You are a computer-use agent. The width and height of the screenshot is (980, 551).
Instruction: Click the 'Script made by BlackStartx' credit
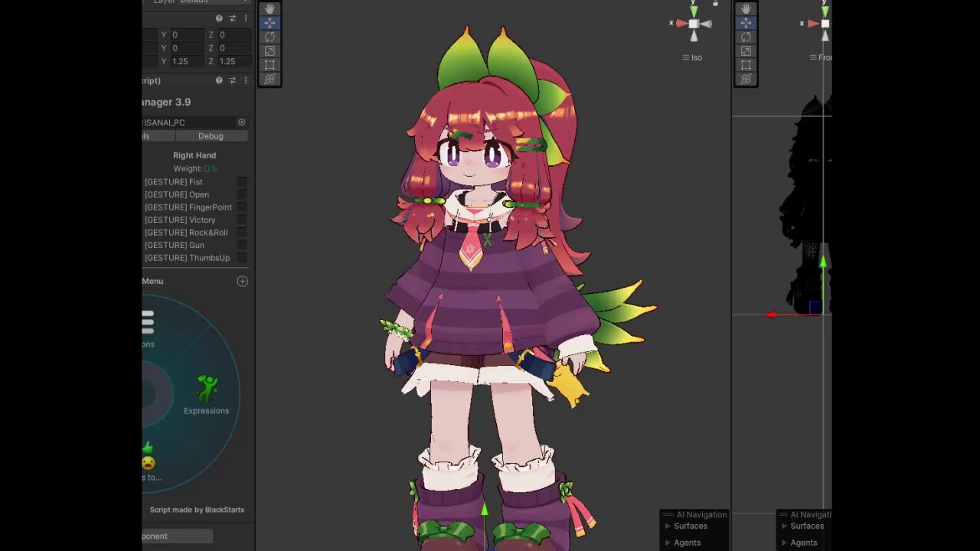[x=197, y=510]
